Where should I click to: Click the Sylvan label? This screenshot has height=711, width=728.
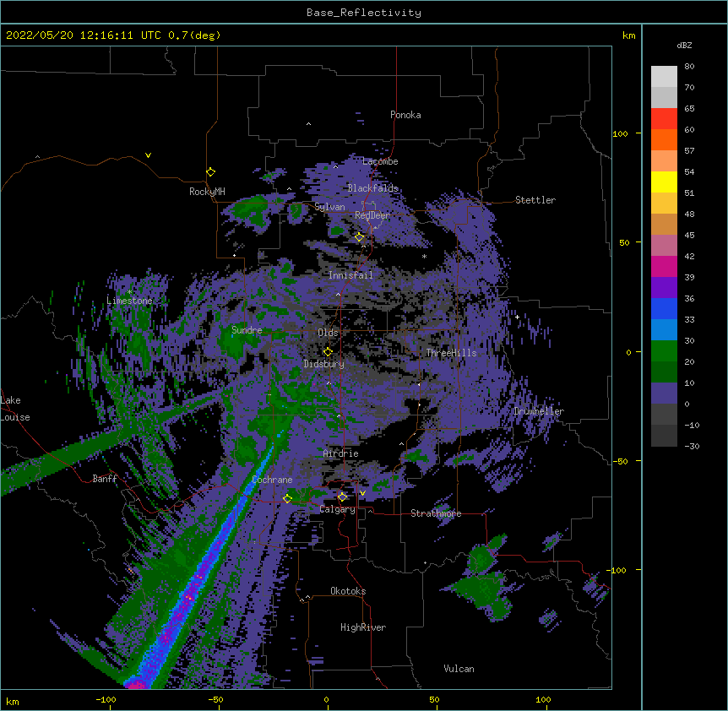(x=329, y=207)
